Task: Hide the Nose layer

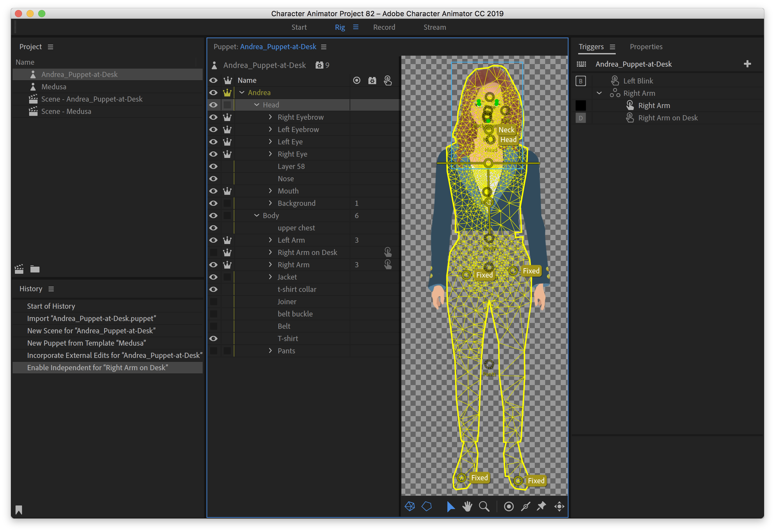Action: (213, 179)
